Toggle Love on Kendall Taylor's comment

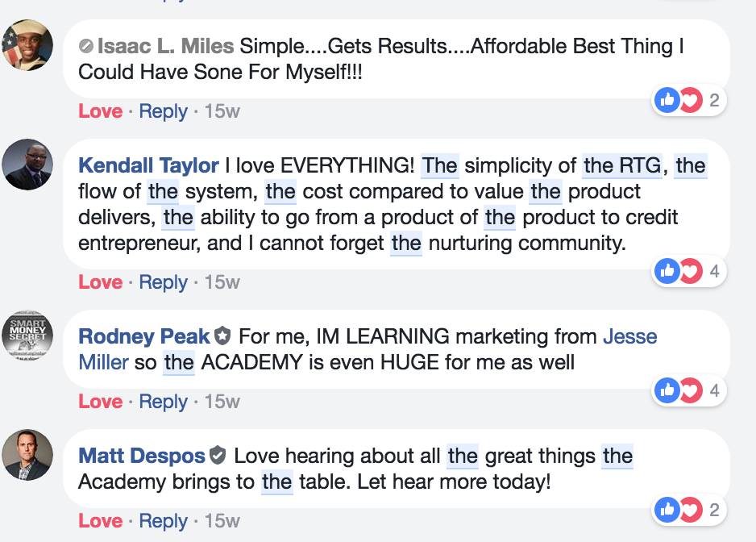click(x=100, y=282)
